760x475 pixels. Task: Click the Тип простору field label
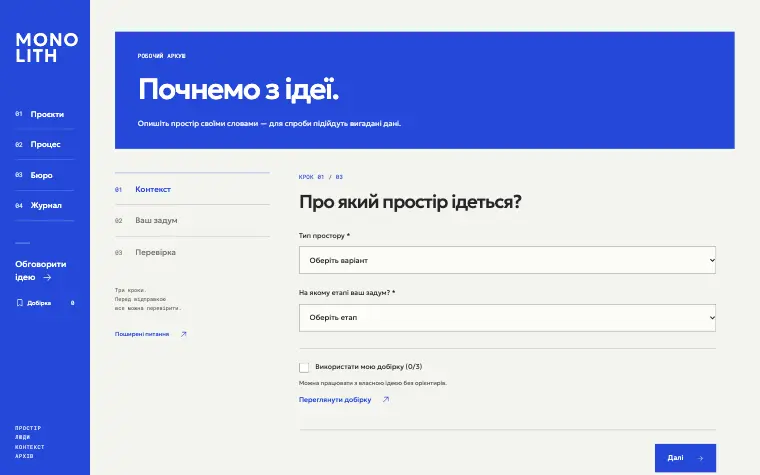[x=324, y=236]
